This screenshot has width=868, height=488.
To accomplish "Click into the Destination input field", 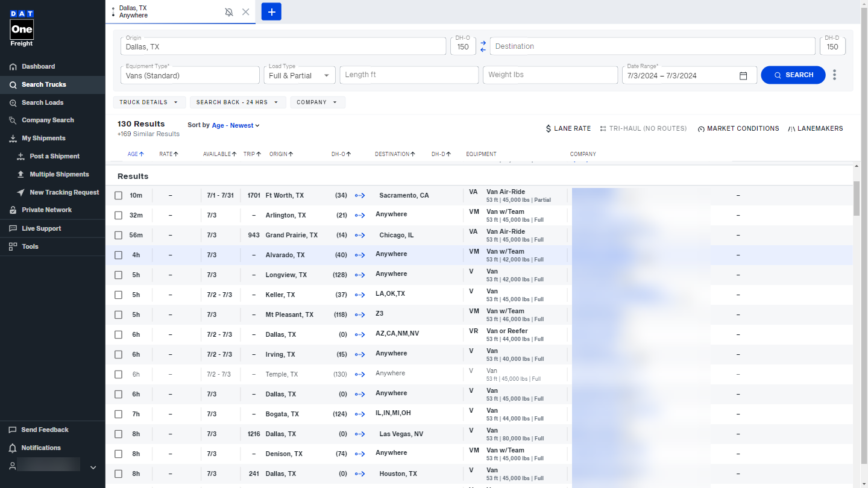I will click(x=652, y=46).
